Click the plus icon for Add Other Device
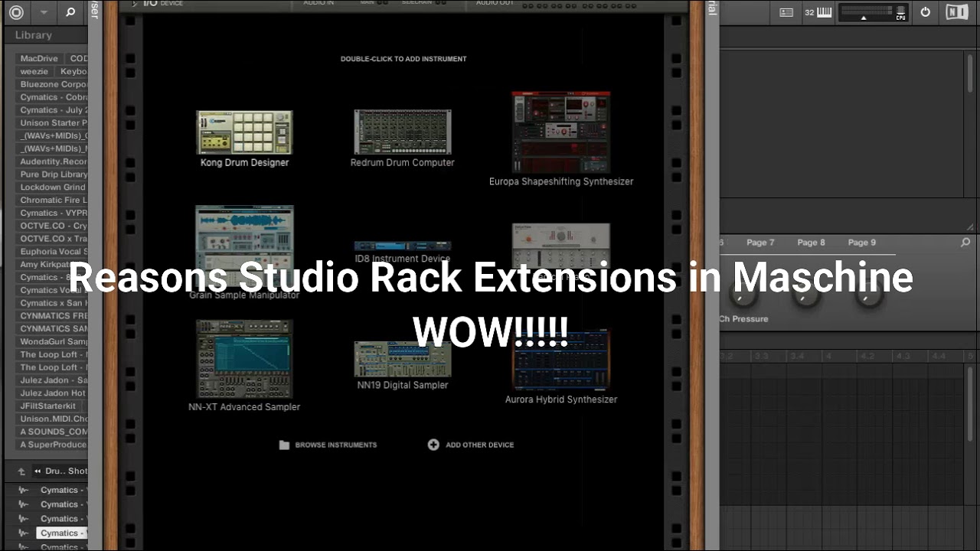 point(433,445)
